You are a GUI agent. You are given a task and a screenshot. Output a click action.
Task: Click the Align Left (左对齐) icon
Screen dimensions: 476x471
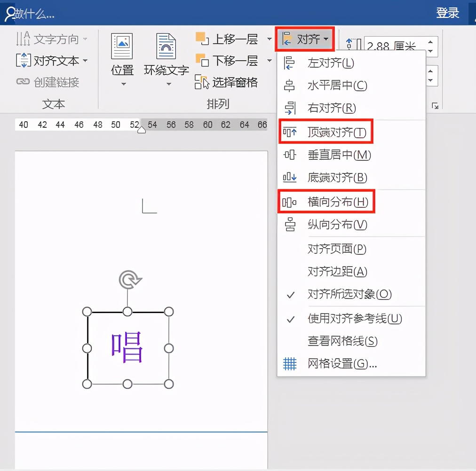click(289, 63)
